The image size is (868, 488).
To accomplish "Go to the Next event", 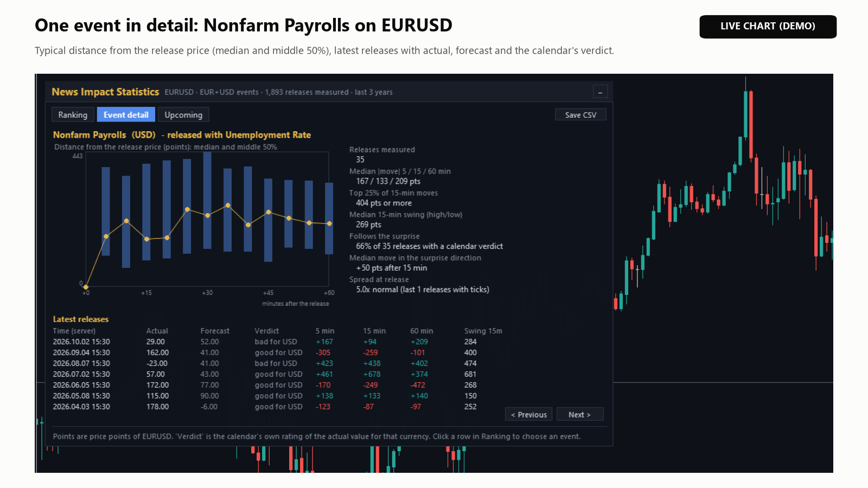I will pos(579,415).
